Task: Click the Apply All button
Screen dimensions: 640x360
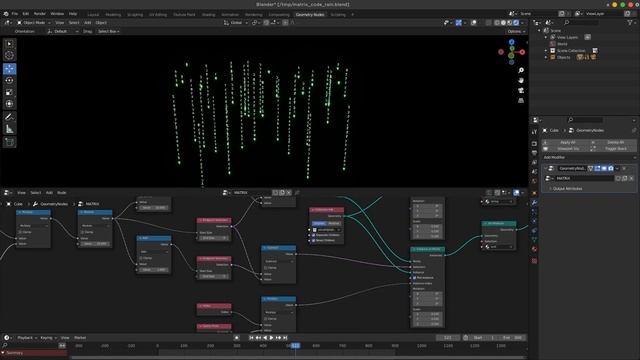Action: point(566,142)
